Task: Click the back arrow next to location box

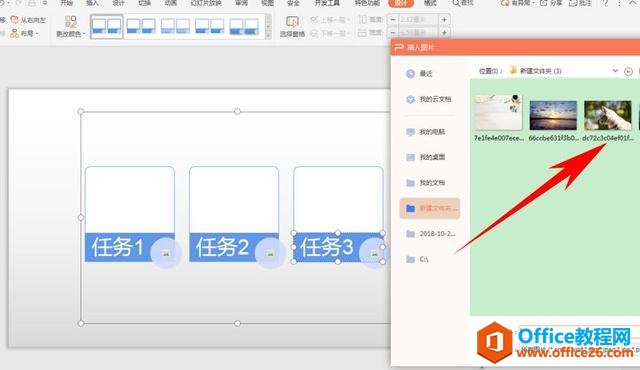Action: point(629,71)
